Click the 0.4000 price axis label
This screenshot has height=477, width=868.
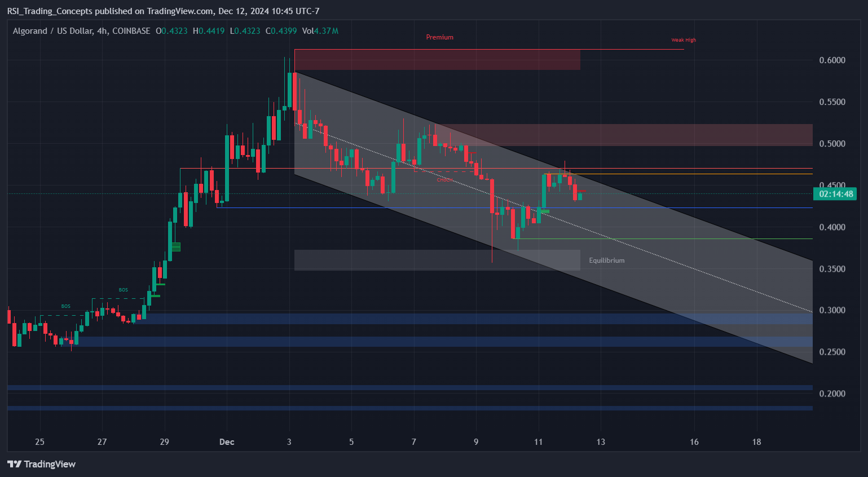(x=832, y=227)
